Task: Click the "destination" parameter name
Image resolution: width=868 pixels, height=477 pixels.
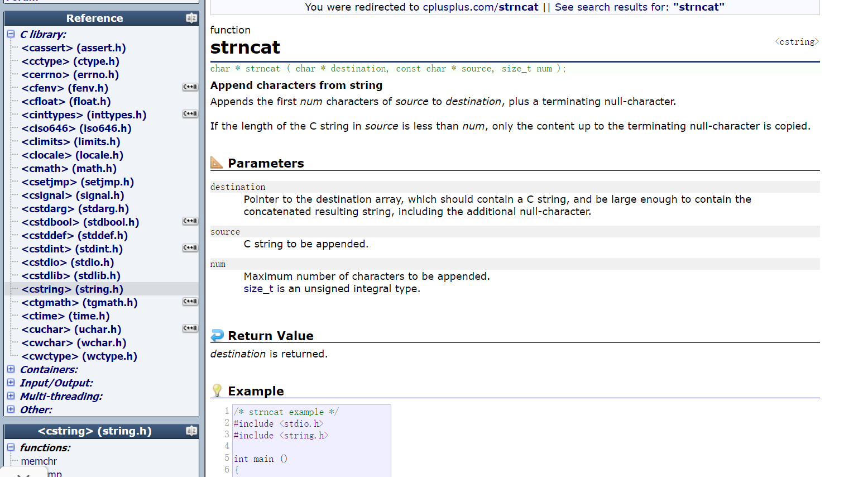Action: 238,187
